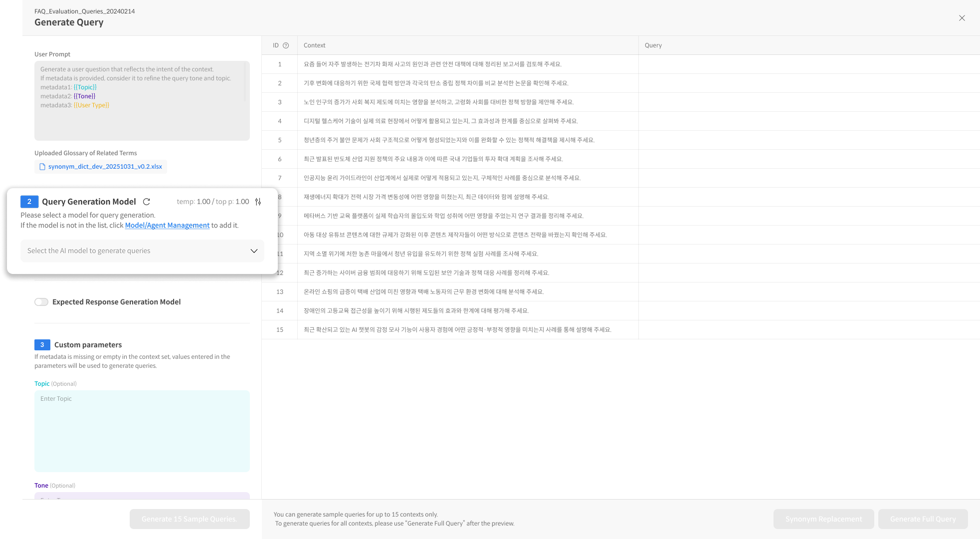Click the Query column header
This screenshot has width=980, height=539.
(x=653, y=45)
